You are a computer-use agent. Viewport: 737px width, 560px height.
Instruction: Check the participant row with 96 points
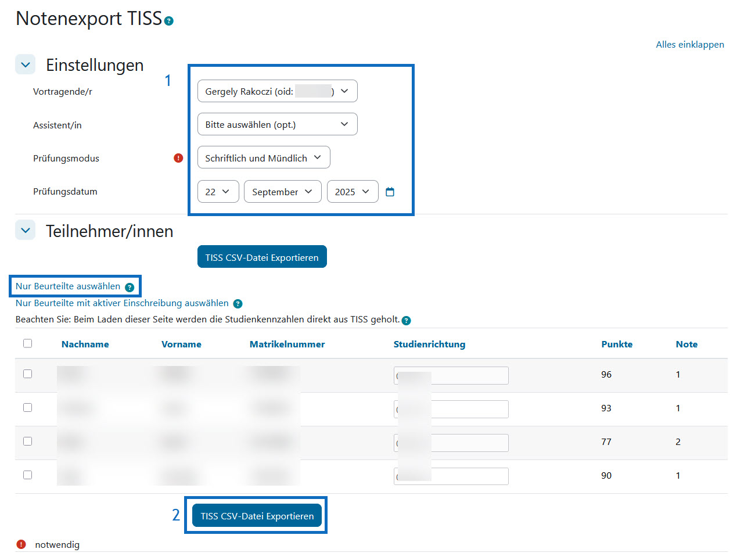(x=27, y=374)
